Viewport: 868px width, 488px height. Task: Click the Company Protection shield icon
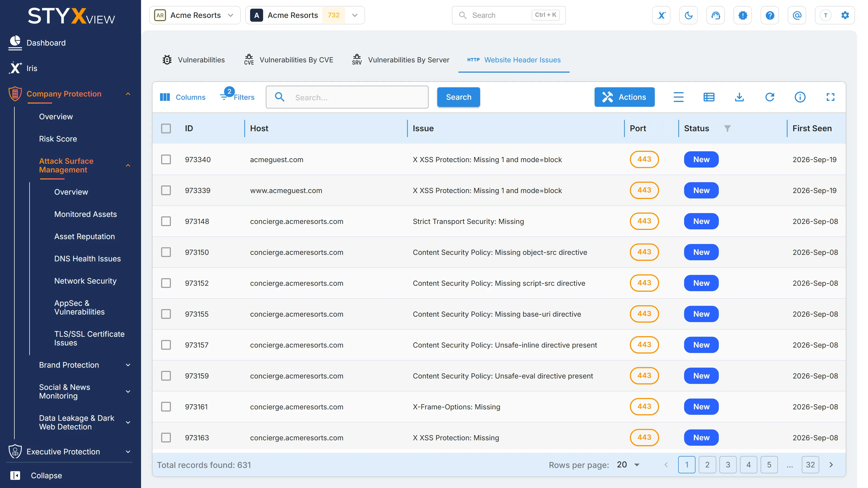(x=15, y=94)
